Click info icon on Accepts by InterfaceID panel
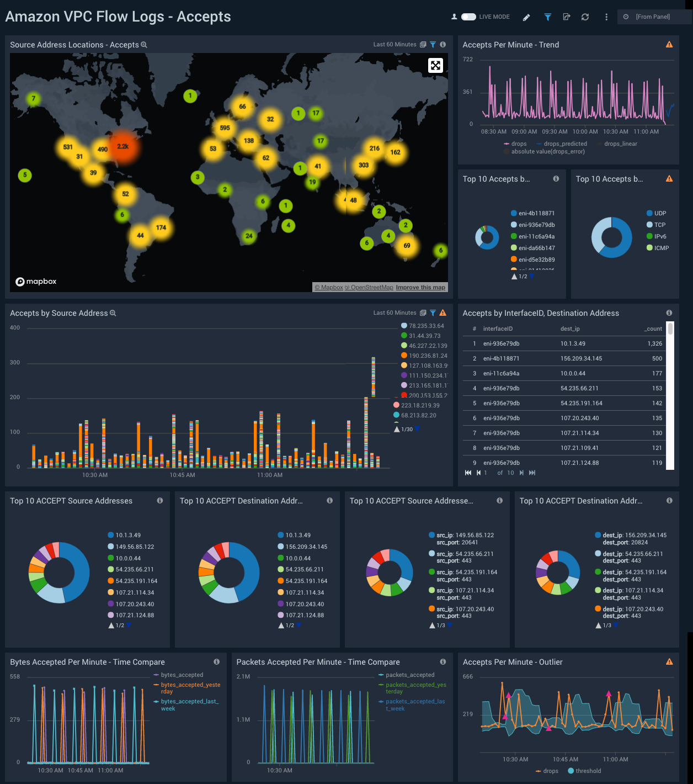Image resolution: width=693 pixels, height=784 pixels. click(x=669, y=313)
